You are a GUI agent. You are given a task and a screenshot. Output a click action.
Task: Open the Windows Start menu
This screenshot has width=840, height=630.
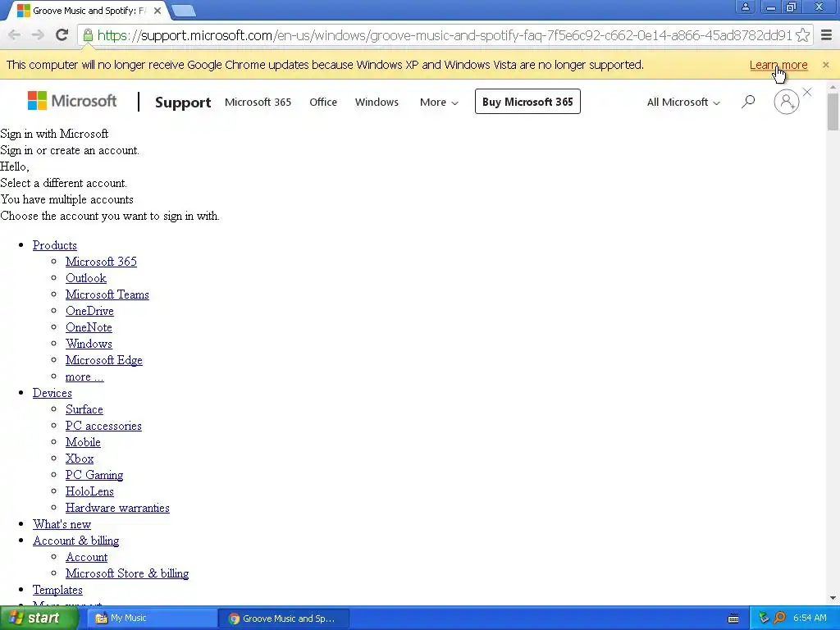[38, 619]
